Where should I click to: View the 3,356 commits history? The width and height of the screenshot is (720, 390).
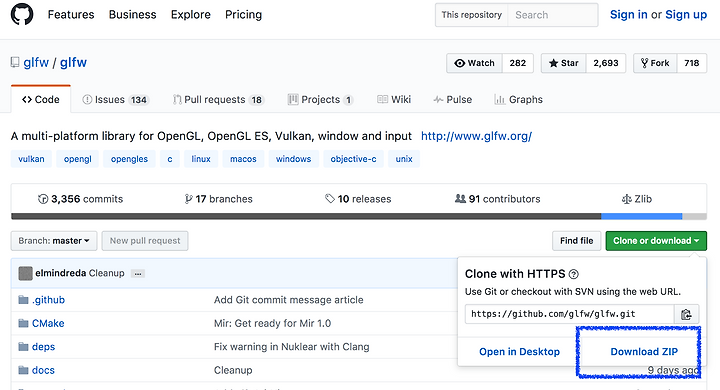tap(81, 199)
